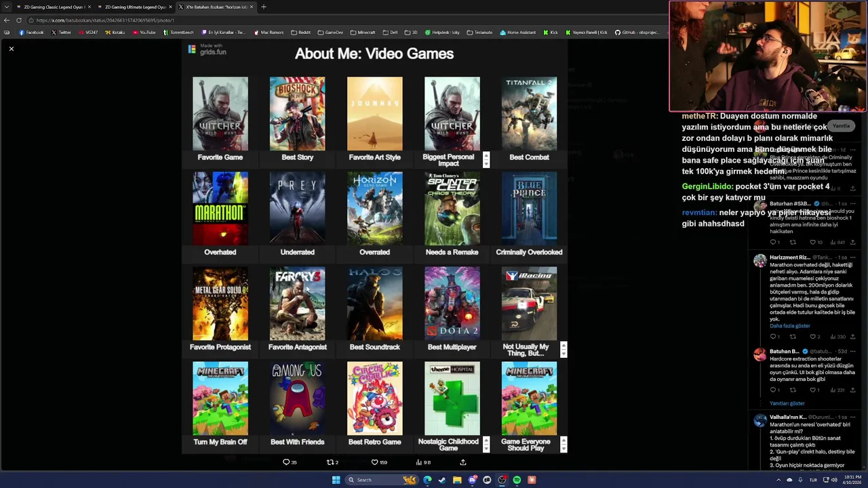
Task: Switch to ZD Gaming Ultimate Legend tab
Action: (x=135, y=7)
